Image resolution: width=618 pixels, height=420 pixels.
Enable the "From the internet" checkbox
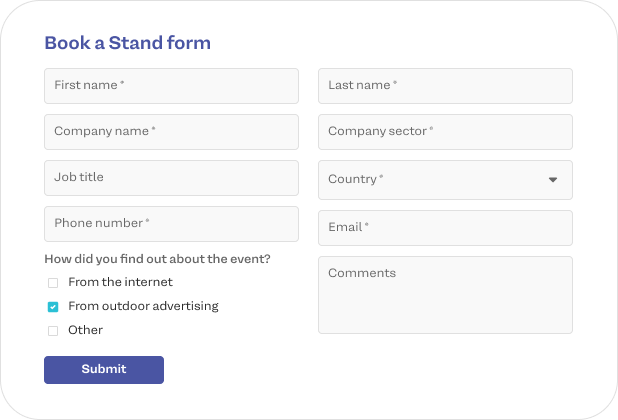[x=53, y=283]
